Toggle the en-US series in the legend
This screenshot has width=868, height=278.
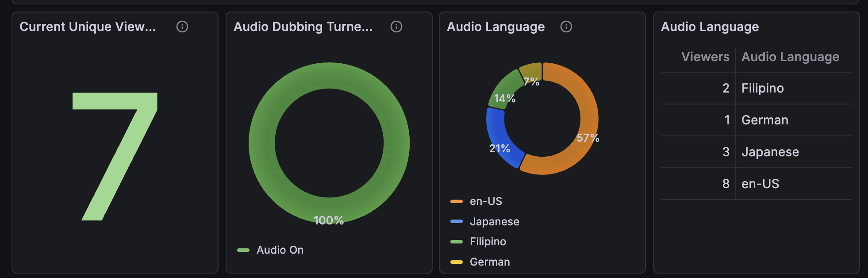click(x=486, y=201)
